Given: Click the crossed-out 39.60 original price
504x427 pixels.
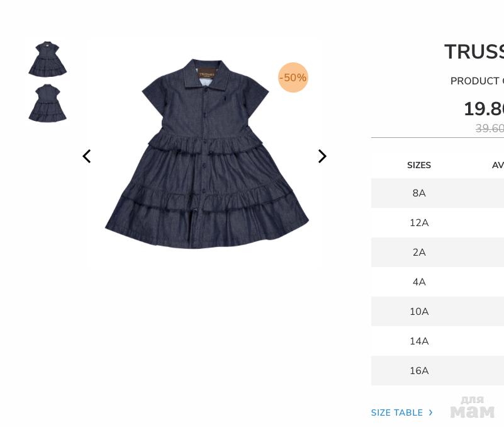Looking at the screenshot, I should pyautogui.click(x=490, y=128).
